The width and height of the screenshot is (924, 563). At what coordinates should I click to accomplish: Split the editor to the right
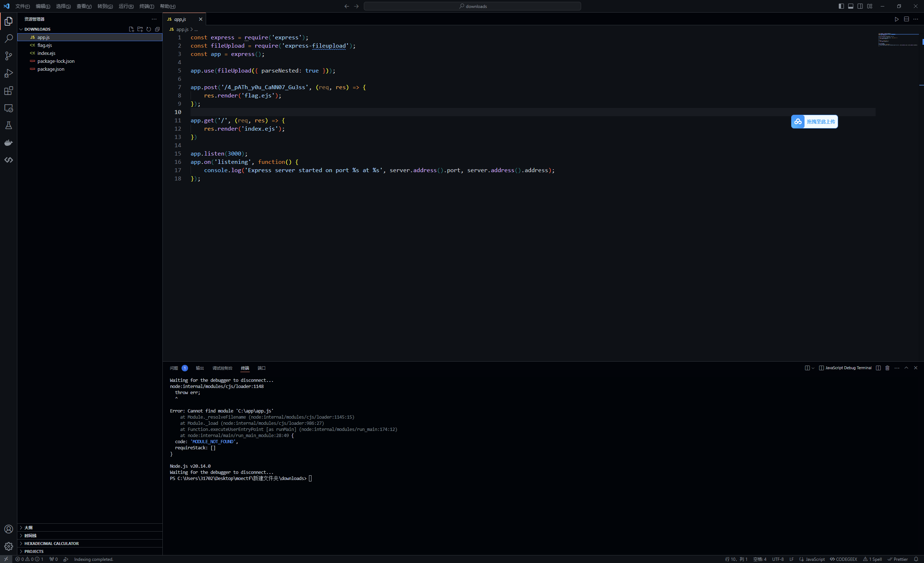pyautogui.click(x=906, y=19)
